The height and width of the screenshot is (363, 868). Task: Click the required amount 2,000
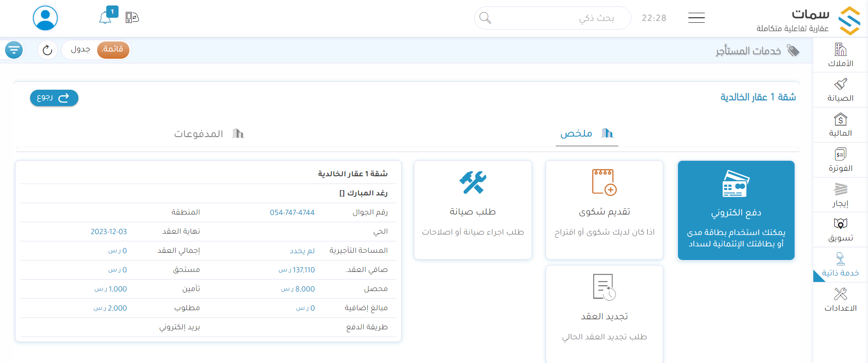click(x=110, y=308)
